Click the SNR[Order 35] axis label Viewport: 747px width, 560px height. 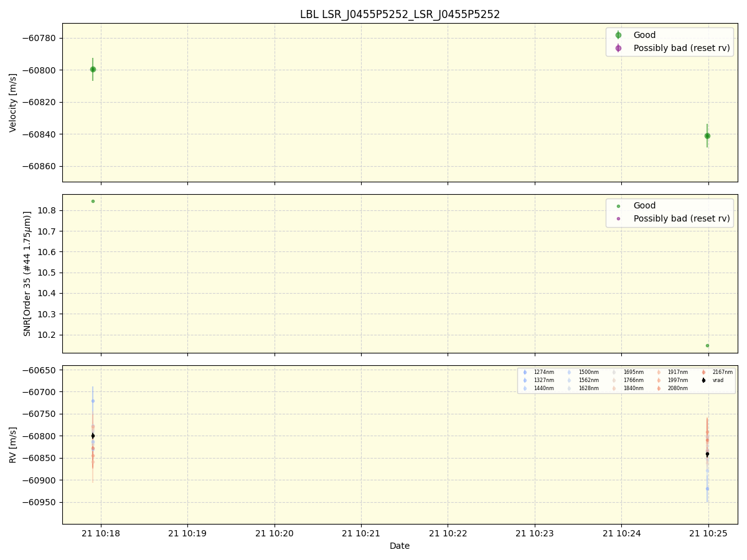click(x=27, y=274)
